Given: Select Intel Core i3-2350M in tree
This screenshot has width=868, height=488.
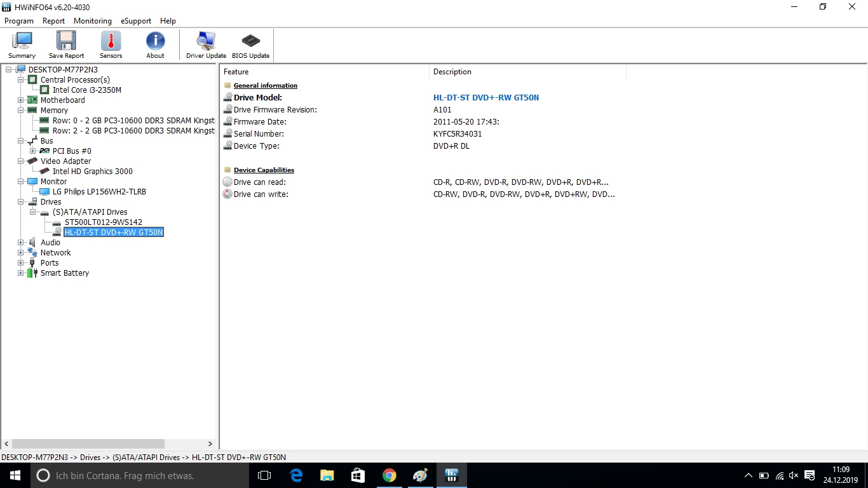Looking at the screenshot, I should point(86,90).
